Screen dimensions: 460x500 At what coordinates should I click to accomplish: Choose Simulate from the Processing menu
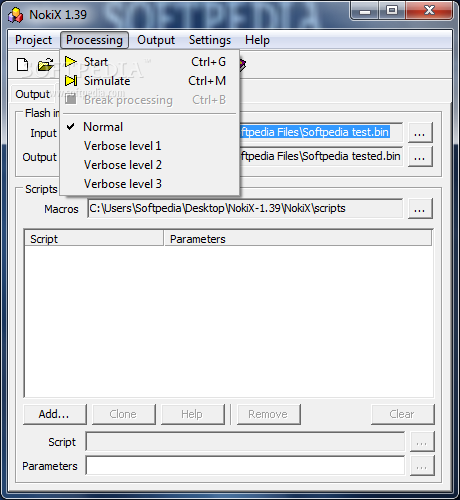click(x=150, y=81)
